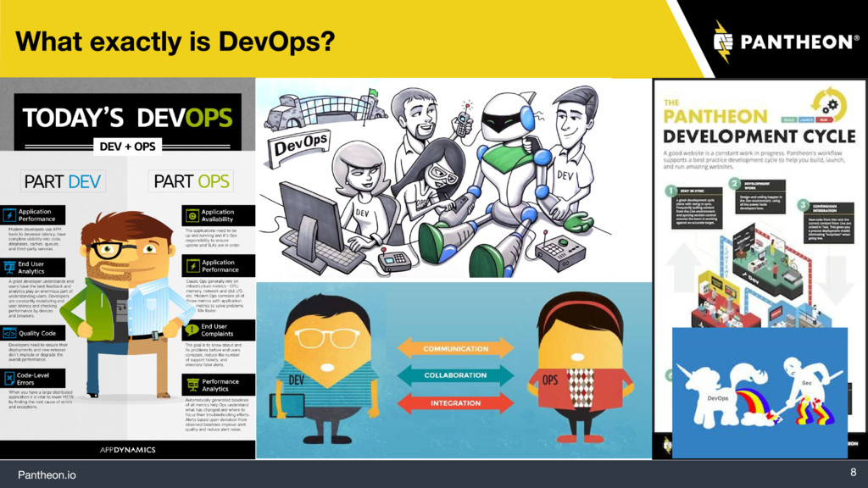Select the "PART OPS" heading

coord(191,181)
